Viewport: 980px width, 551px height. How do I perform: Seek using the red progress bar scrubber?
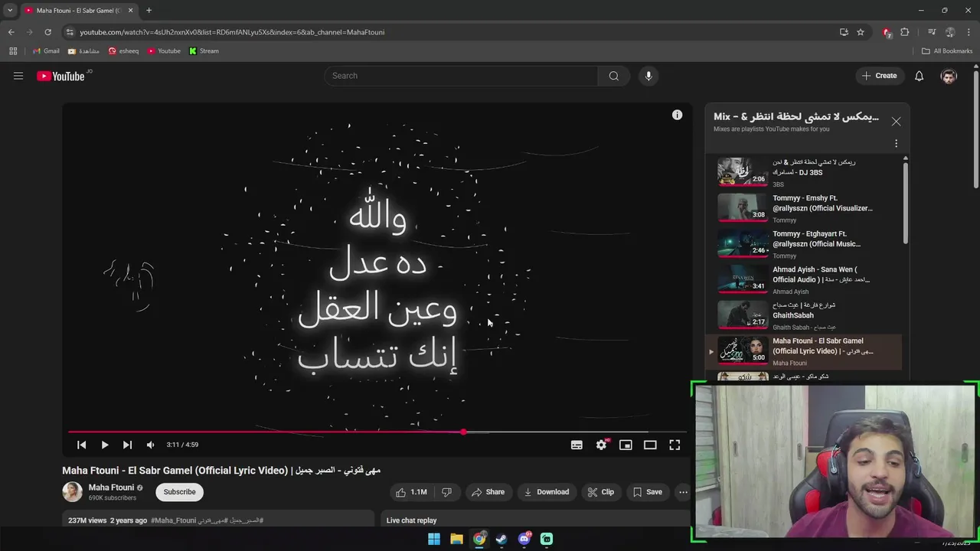[463, 432]
